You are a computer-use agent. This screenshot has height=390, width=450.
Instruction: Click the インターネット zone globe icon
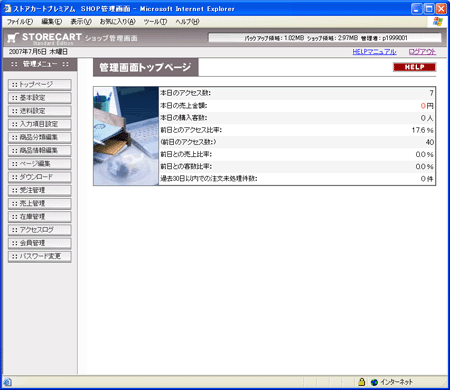click(x=374, y=382)
